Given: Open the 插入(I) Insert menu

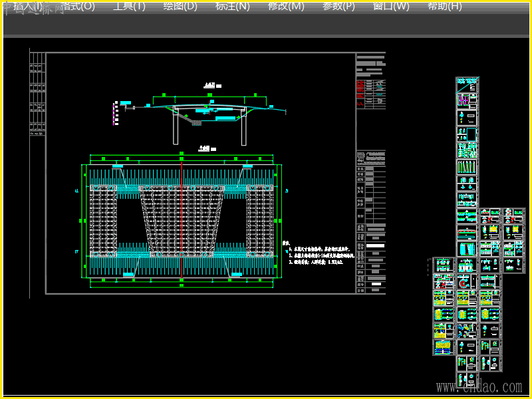Looking at the screenshot, I should [27, 7].
